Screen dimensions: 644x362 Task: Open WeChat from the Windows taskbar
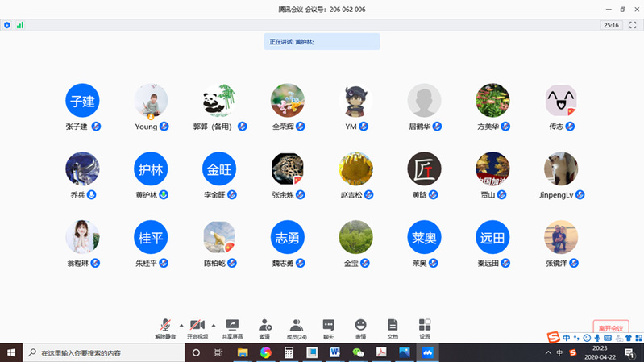pos(358,352)
